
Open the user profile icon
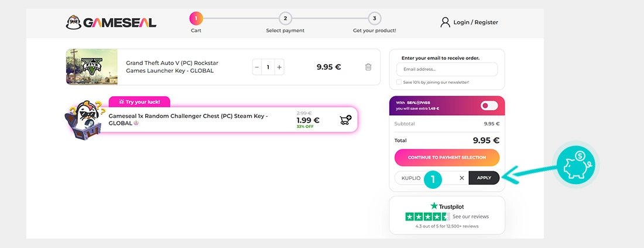point(445,22)
